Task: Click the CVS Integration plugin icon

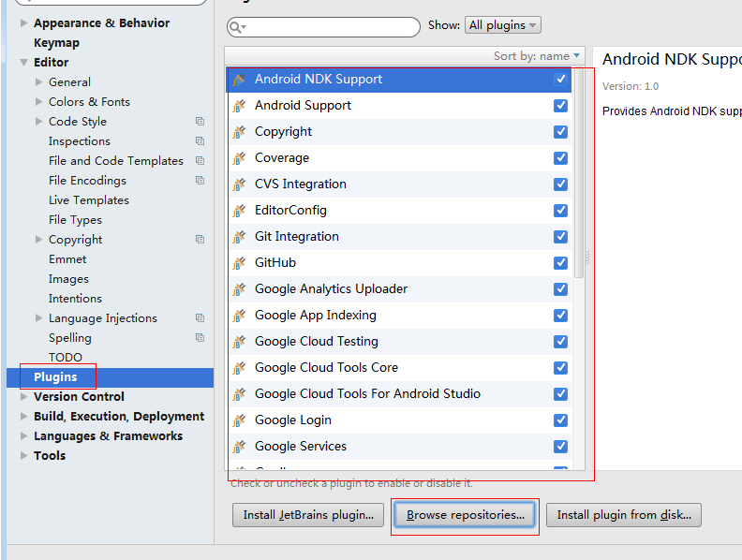Action: coord(240,184)
